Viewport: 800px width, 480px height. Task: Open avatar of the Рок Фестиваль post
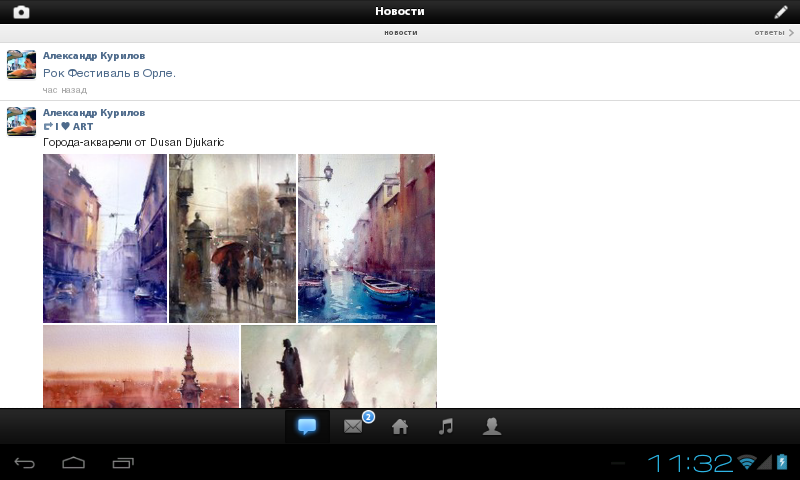tap(21, 64)
